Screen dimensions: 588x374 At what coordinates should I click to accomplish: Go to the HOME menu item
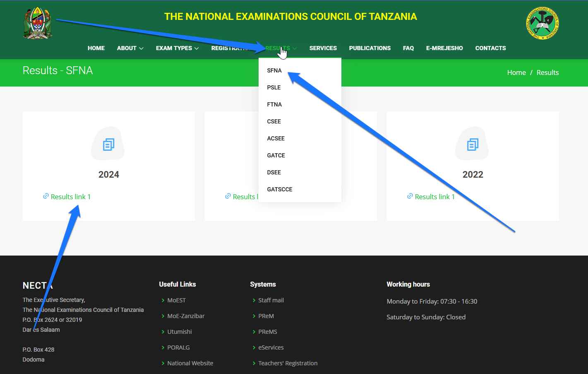[96, 48]
